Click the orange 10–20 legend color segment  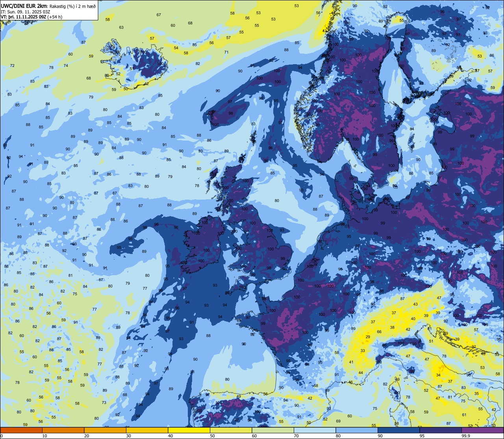pos(63,430)
